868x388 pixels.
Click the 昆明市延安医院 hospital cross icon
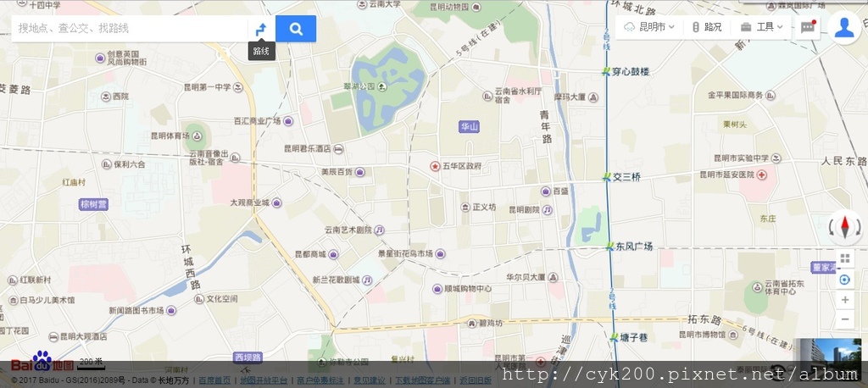(x=762, y=175)
